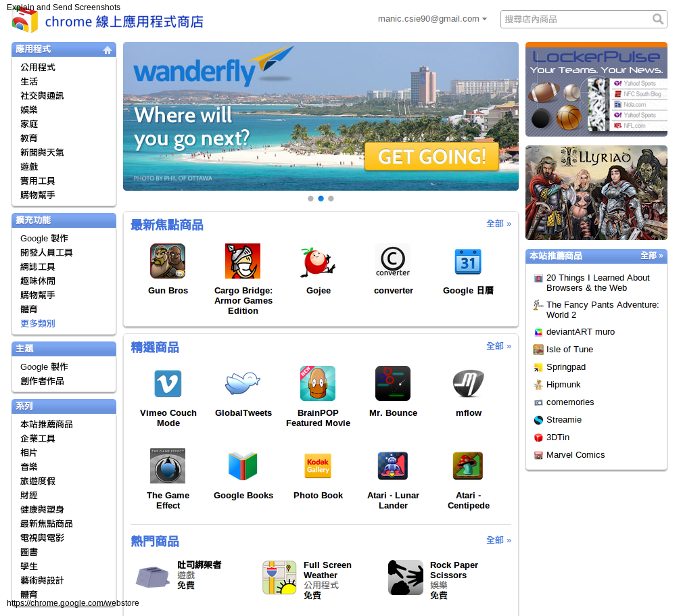
Task: Click the search magnifier icon
Action: [658, 19]
